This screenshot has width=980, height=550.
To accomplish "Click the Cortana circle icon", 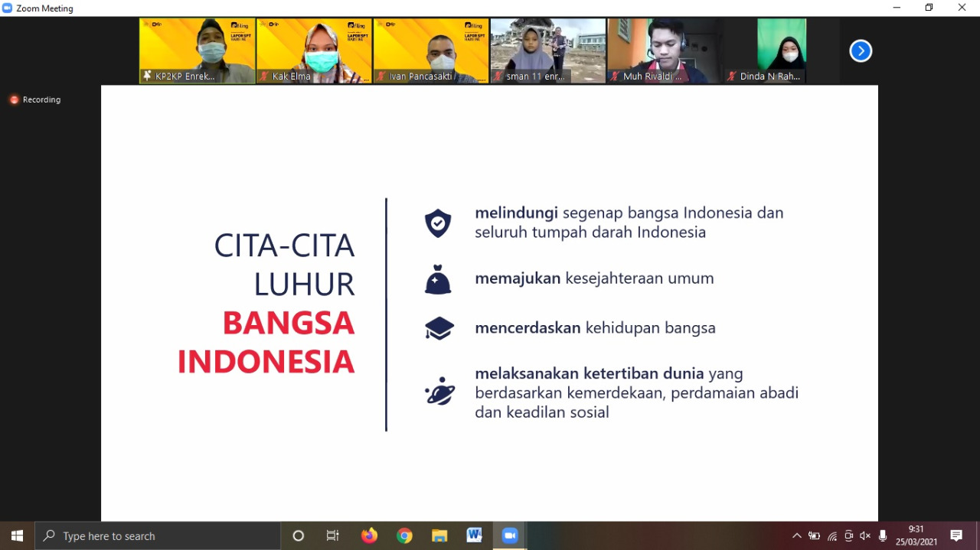I will click(x=299, y=535).
